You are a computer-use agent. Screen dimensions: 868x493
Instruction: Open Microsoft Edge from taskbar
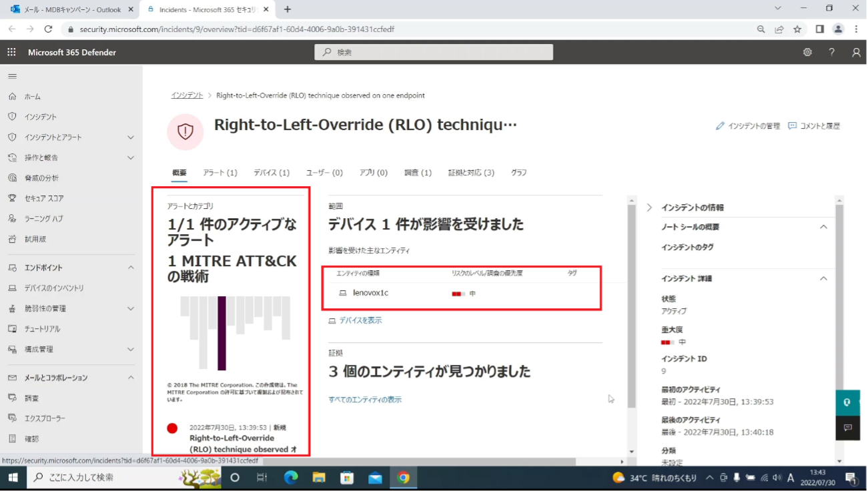[x=291, y=478]
